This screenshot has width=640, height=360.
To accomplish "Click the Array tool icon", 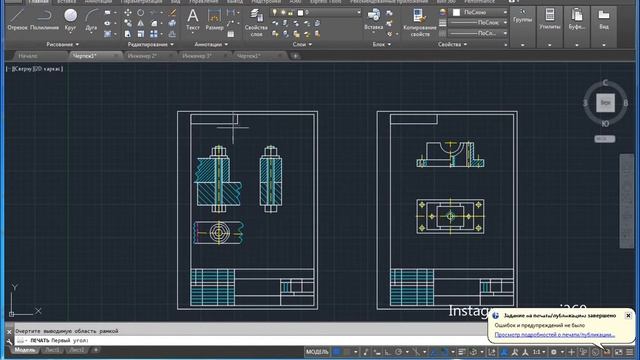I will click(x=153, y=34).
